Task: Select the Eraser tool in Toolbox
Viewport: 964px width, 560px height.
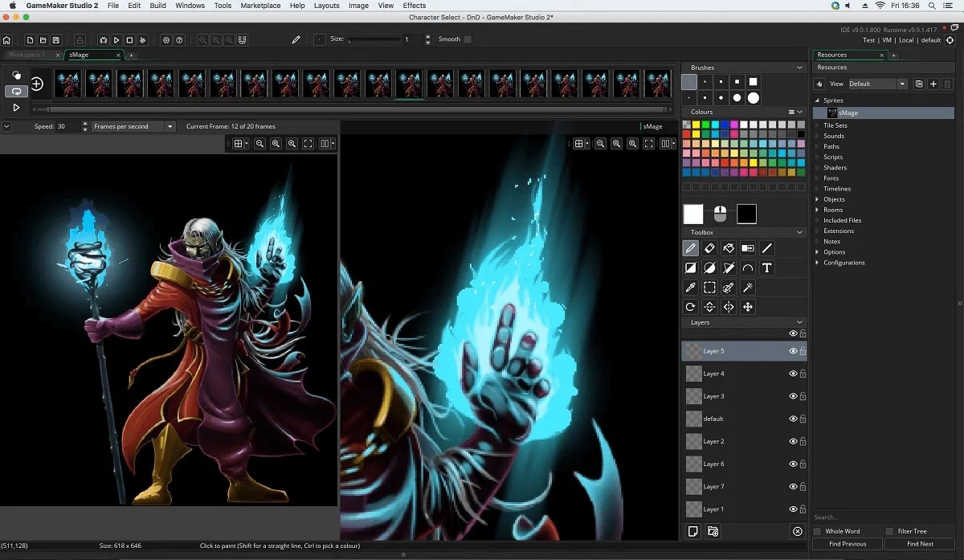Action: pos(709,248)
